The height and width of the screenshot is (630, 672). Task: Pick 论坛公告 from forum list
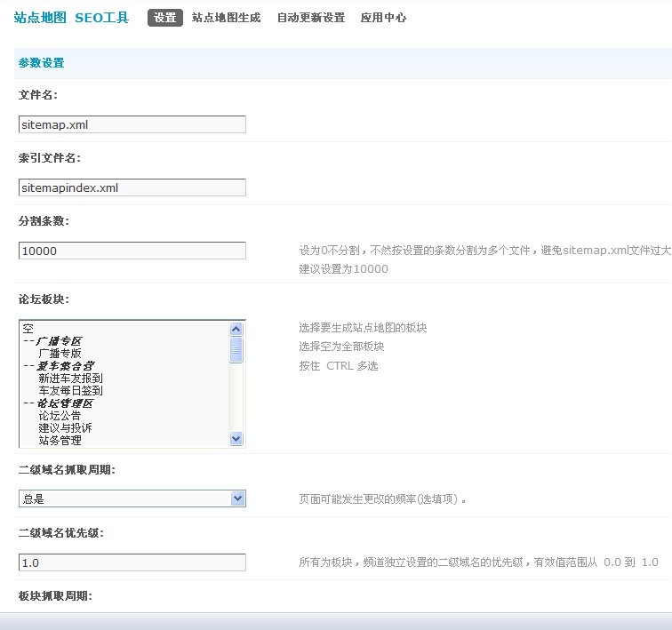tap(60, 415)
